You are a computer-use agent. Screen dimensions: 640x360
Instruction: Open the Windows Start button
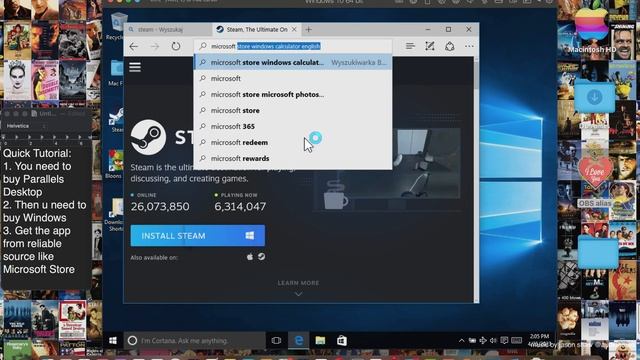[113, 340]
